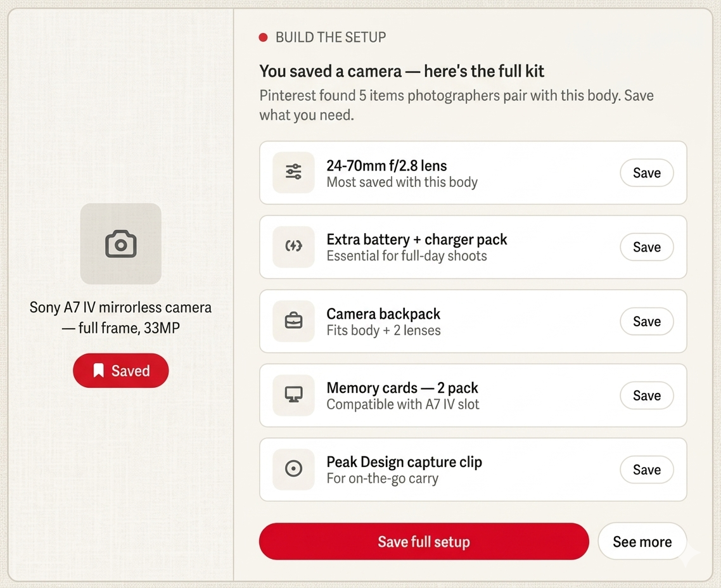721x588 pixels.
Task: Save the Memory cards 2 pack
Action: tap(646, 395)
